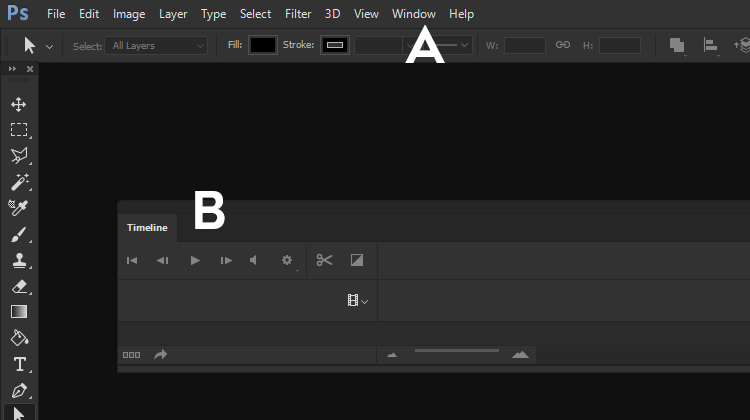Adjust the Timeline zoom slider
Image resolution: width=750 pixels, height=420 pixels.
[457, 351]
